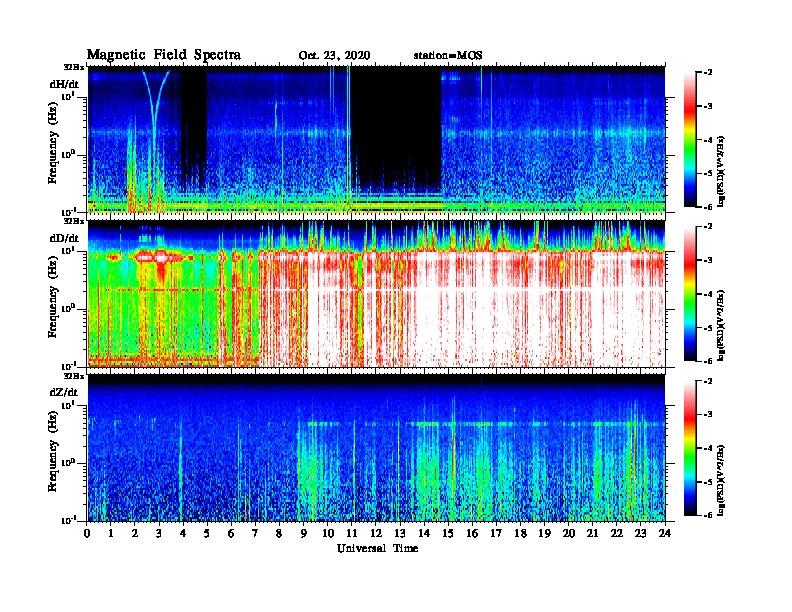Click the date "Oct. 23, 2020"

pos(334,56)
